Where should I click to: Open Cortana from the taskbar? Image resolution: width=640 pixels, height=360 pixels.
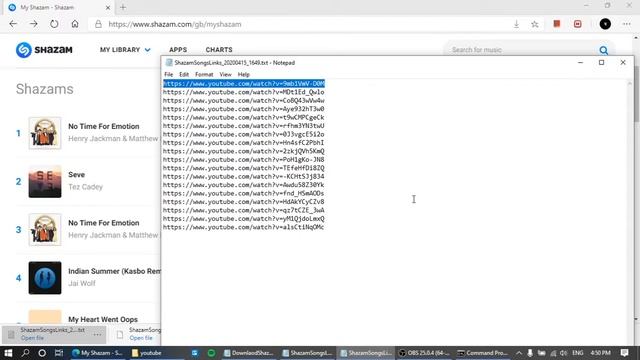(42, 353)
